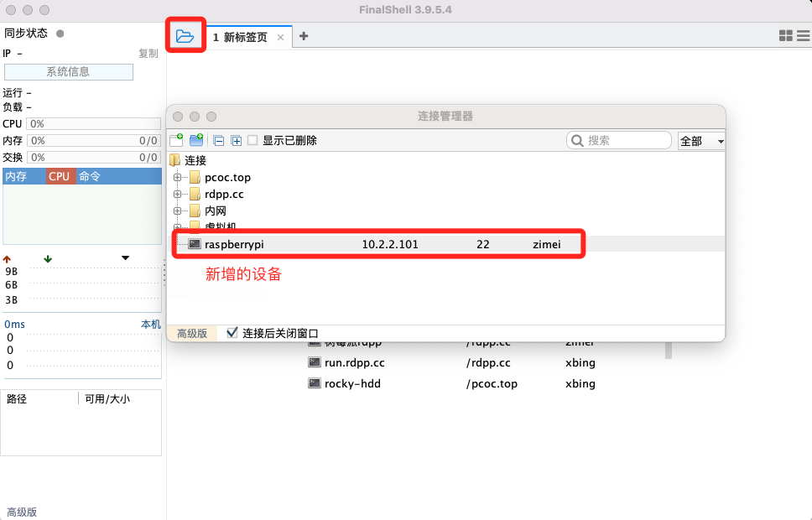
Task: Switch to grid layout view icon
Action: point(785,36)
